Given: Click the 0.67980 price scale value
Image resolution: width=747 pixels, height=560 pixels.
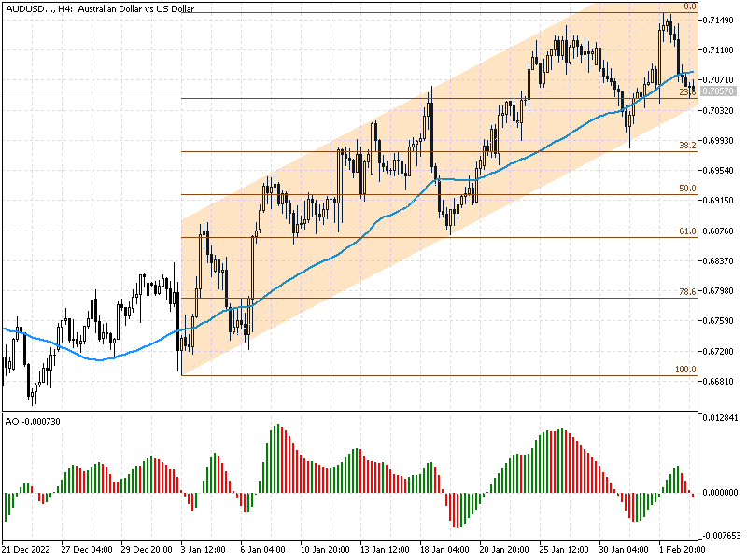Looking at the screenshot, I should 718,291.
